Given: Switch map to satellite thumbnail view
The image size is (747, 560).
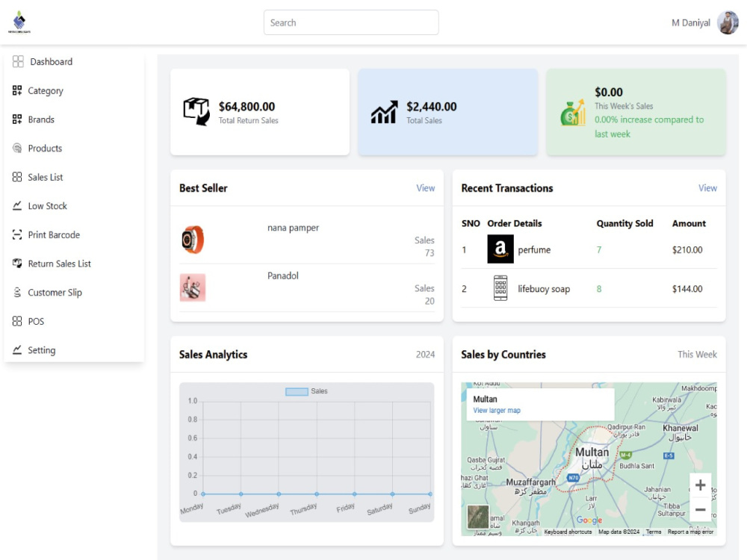Looking at the screenshot, I should (478, 517).
